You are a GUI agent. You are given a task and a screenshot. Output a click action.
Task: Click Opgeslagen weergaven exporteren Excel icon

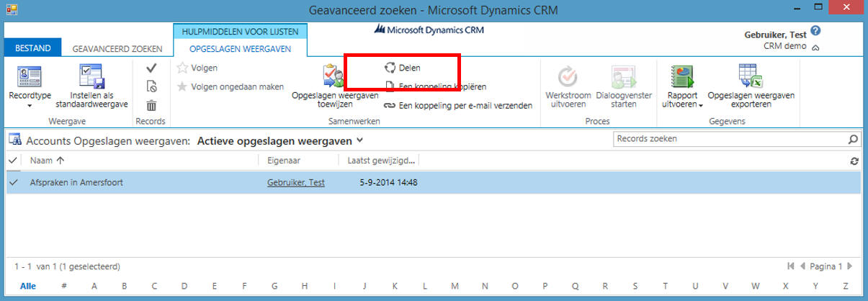(751, 77)
